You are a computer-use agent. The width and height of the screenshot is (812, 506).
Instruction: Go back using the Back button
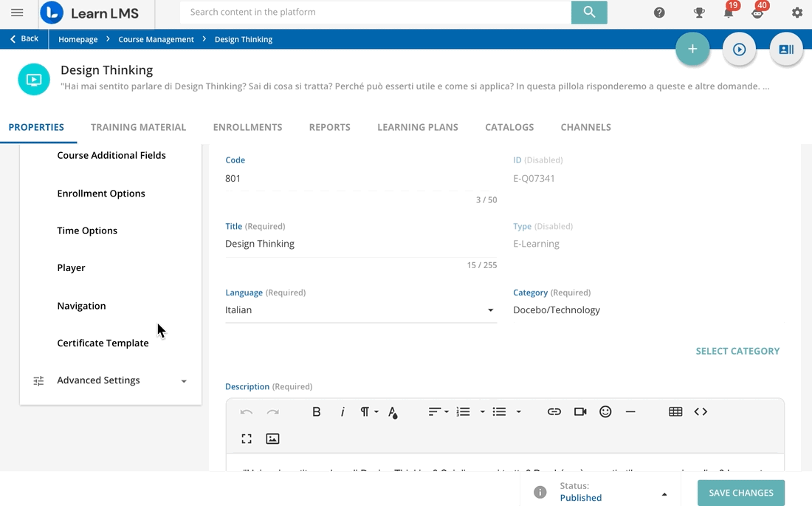pyautogui.click(x=24, y=39)
